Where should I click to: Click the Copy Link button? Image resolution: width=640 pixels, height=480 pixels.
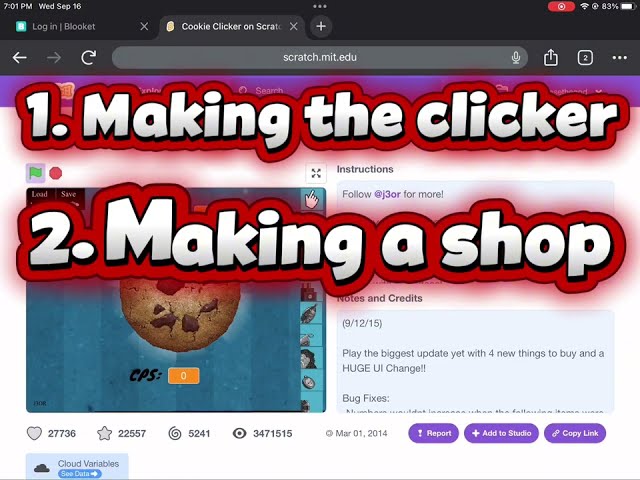pos(575,433)
